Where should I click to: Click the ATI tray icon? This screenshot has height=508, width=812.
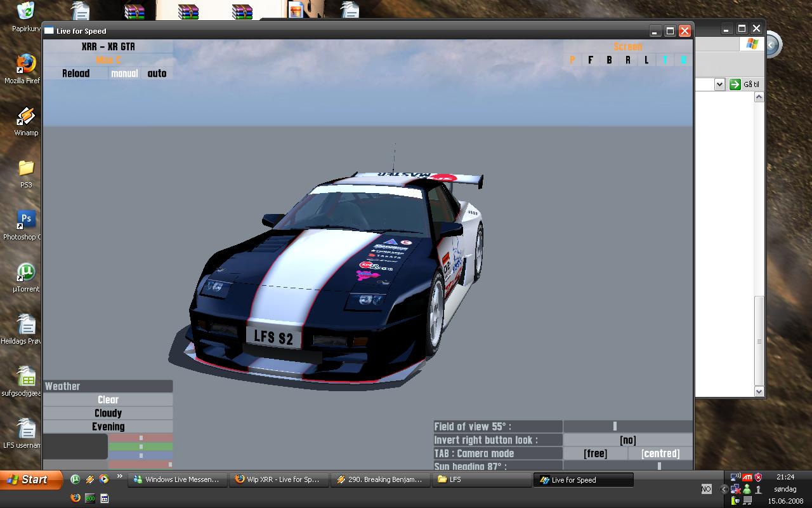747,477
